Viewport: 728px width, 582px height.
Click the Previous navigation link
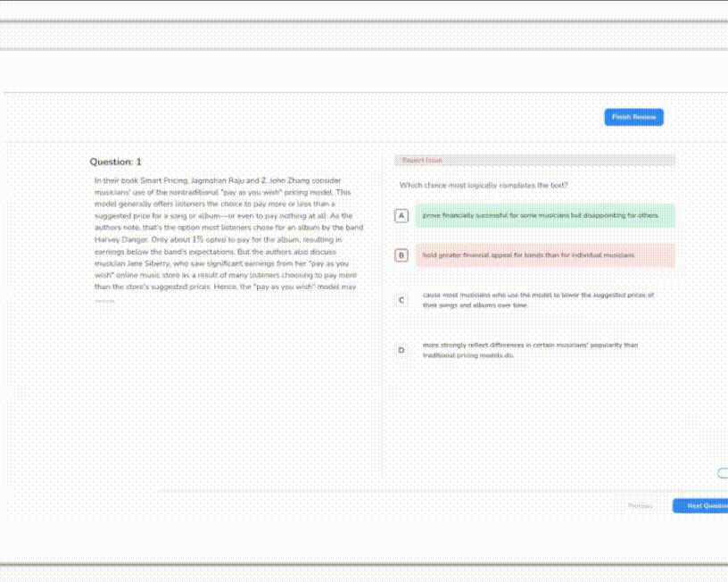(640, 504)
